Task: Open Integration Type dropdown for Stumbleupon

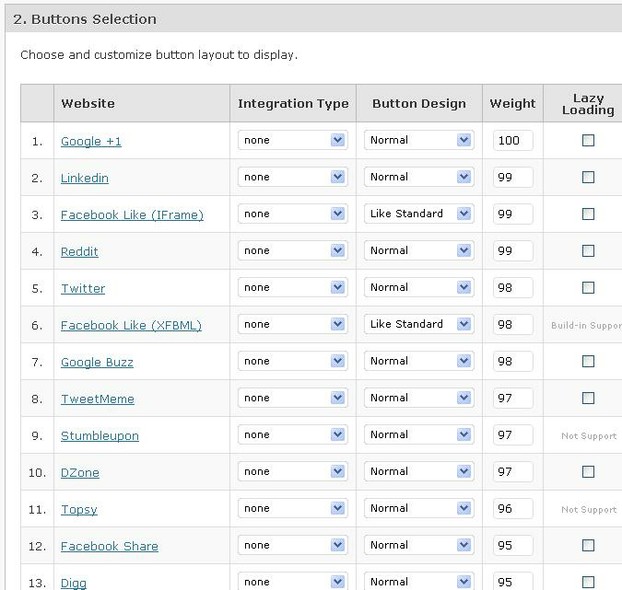Action: pyautogui.click(x=293, y=435)
